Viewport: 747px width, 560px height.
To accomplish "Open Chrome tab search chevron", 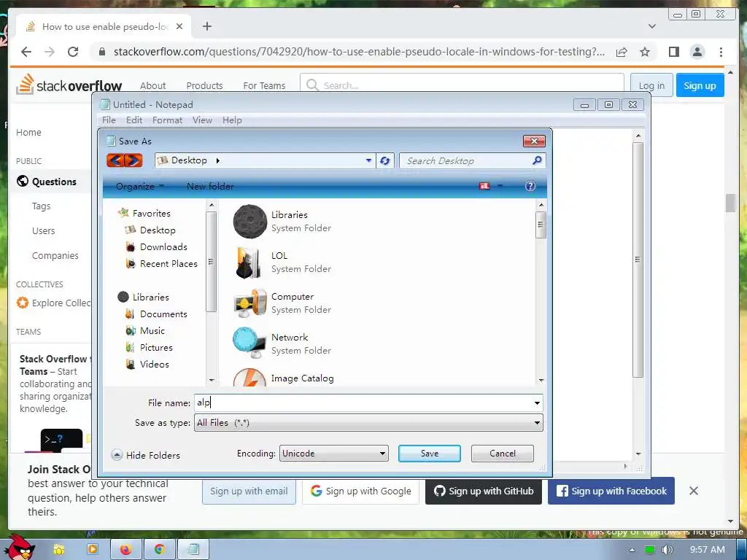I will (x=652, y=26).
